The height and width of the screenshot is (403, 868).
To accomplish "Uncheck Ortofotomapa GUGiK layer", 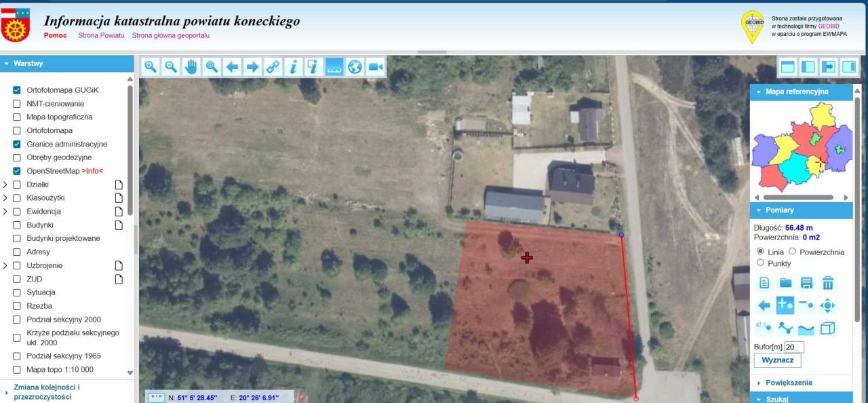I will [x=17, y=90].
